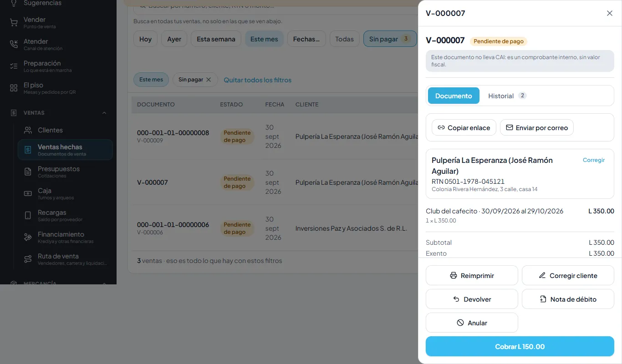Toggle the Sin pagar filter with count 3
622x364 pixels.
click(x=390, y=39)
